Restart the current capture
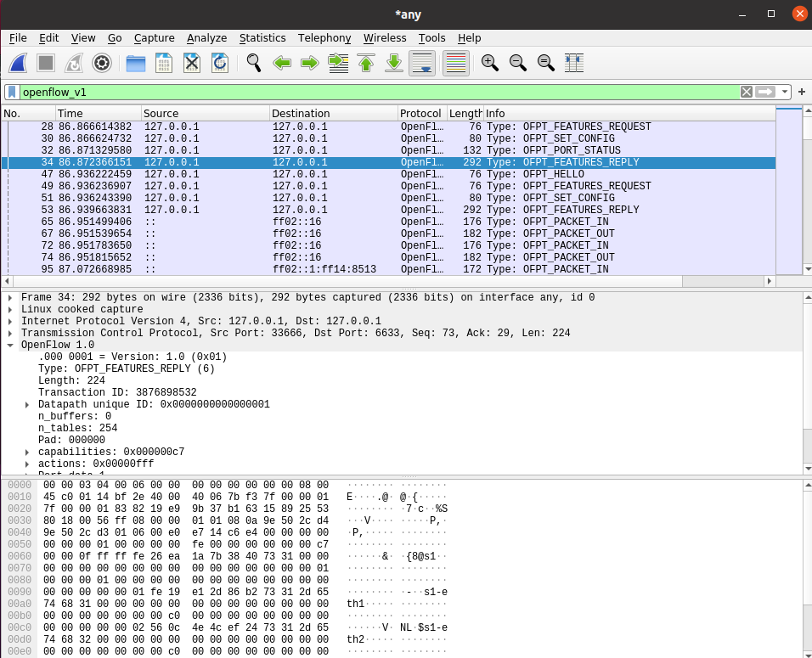Image resolution: width=812 pixels, height=658 pixels. (x=74, y=63)
